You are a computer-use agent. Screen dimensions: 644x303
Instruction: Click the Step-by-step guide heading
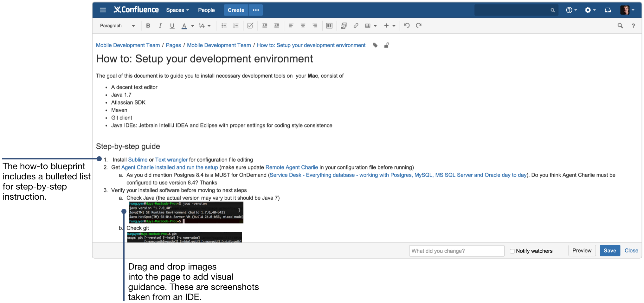pyautogui.click(x=128, y=146)
